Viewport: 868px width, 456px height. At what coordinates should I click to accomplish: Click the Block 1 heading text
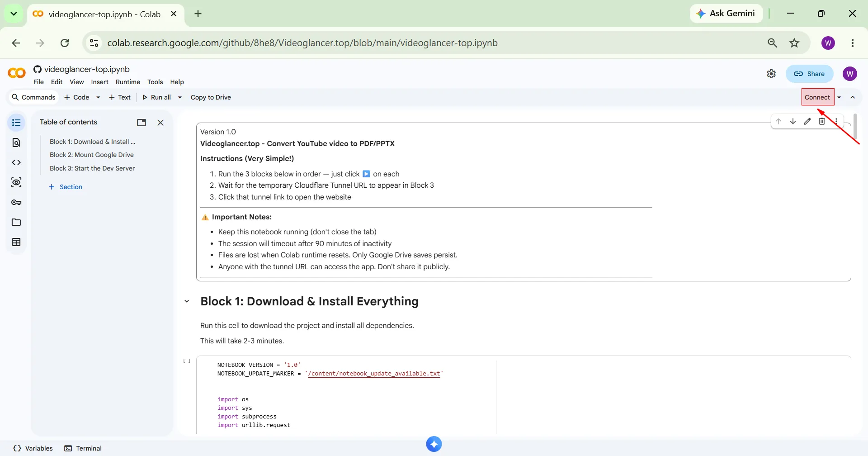click(309, 301)
